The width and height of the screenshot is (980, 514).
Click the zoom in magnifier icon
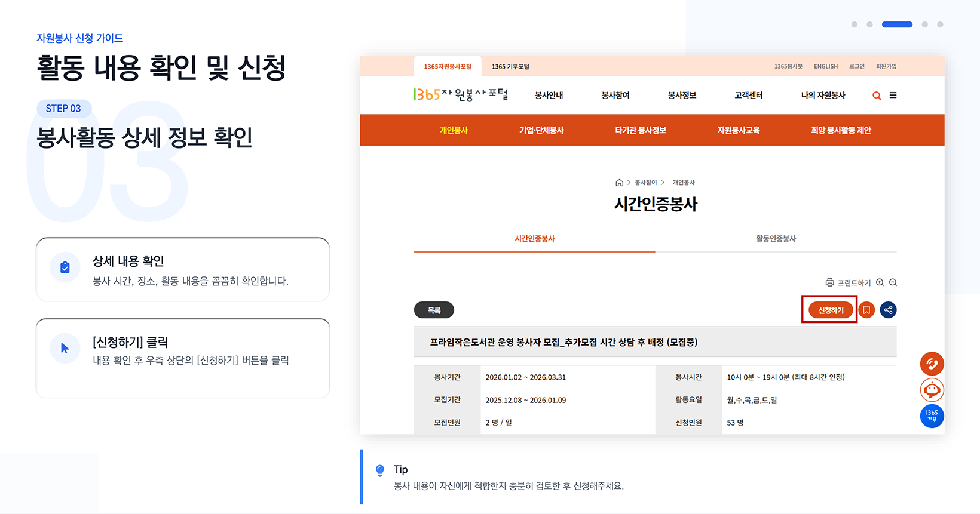coord(880,282)
